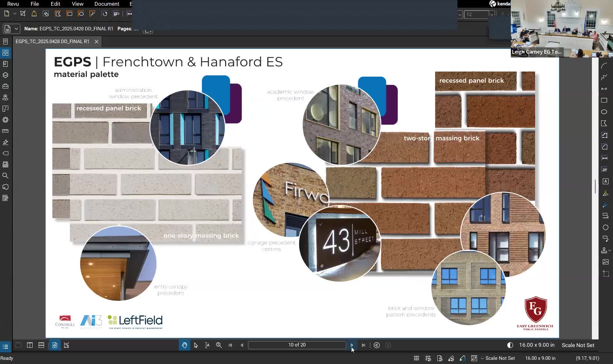Select the polygon sketch-to-scale tool
This screenshot has width=613, height=364.
[x=58, y=14]
